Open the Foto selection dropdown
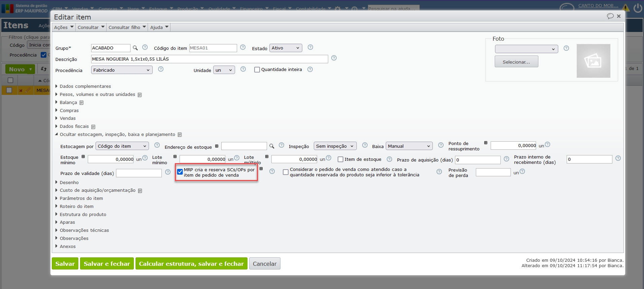 point(526,49)
